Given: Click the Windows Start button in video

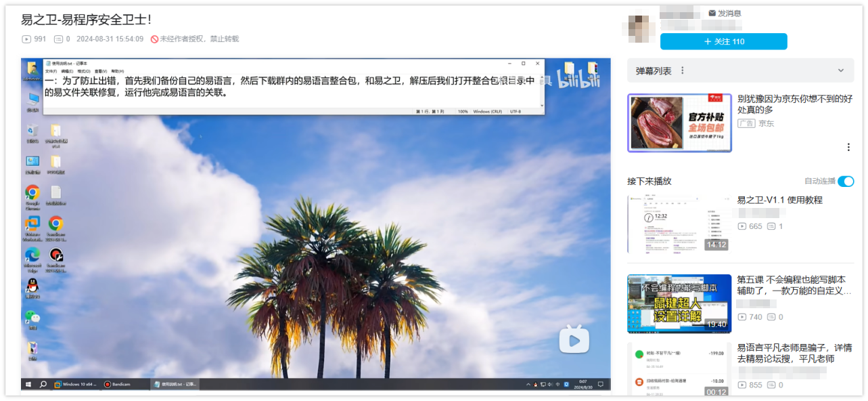Looking at the screenshot, I should [28, 384].
